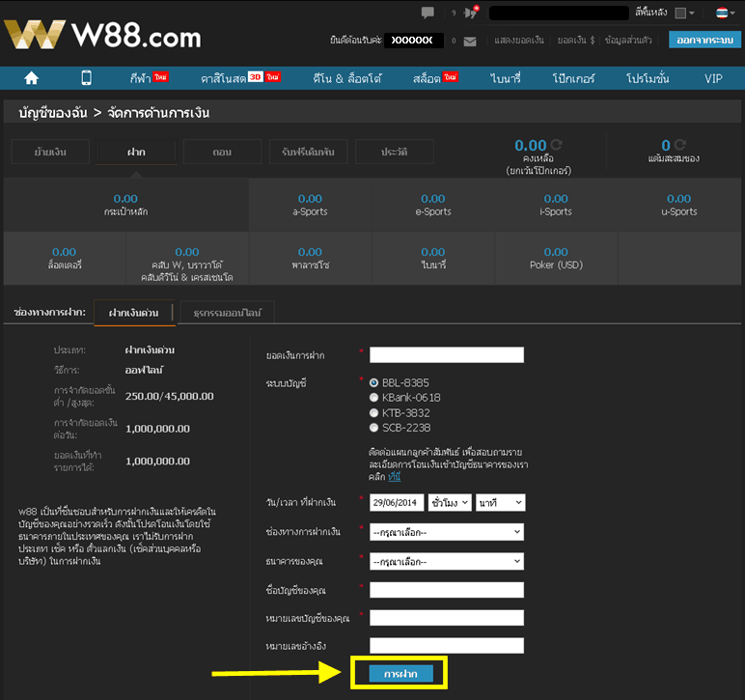Click the Poker (USD) wallet balance
The height and width of the screenshot is (700, 745).
tap(556, 258)
